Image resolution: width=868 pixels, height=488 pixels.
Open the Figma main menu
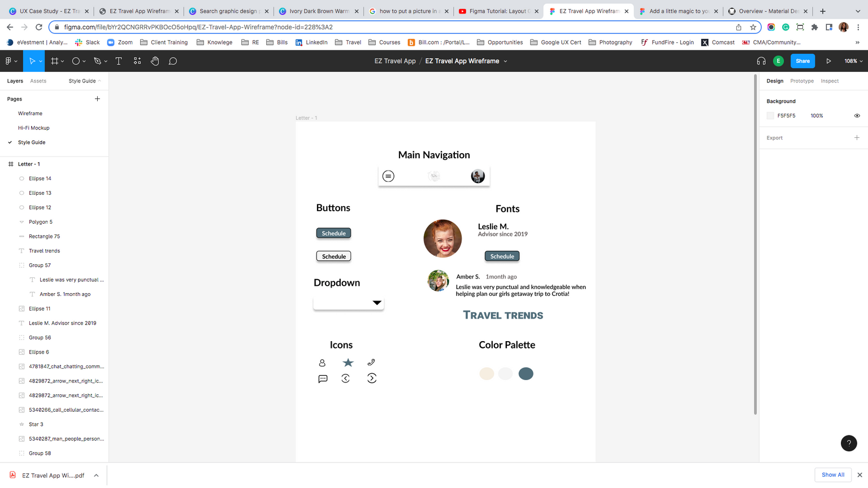pos(10,61)
